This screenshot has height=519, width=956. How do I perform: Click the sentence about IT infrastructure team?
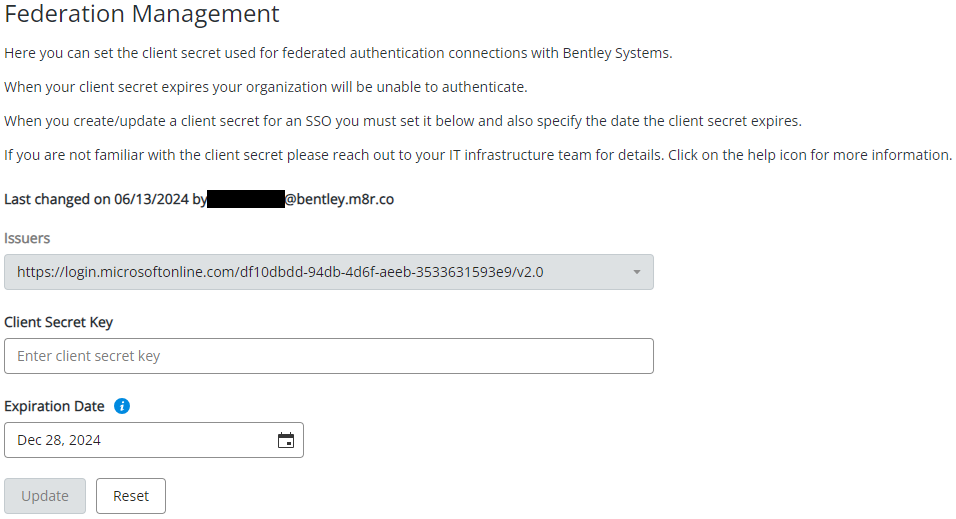[x=478, y=155]
